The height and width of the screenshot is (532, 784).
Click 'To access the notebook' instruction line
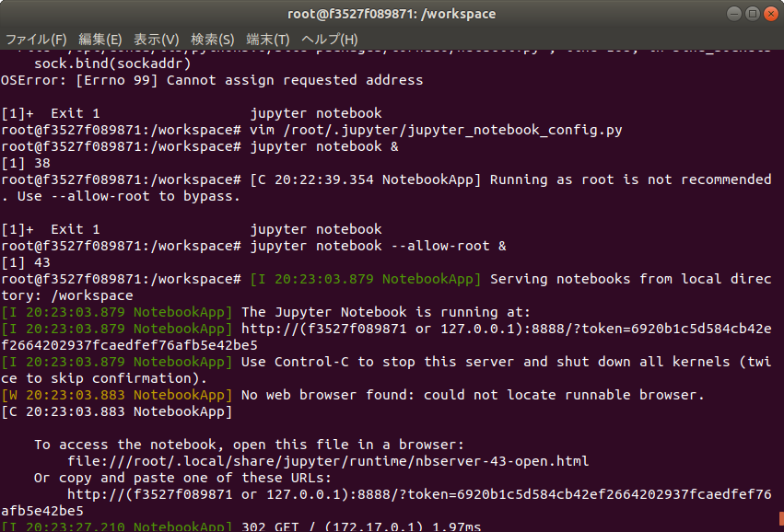click(249, 445)
